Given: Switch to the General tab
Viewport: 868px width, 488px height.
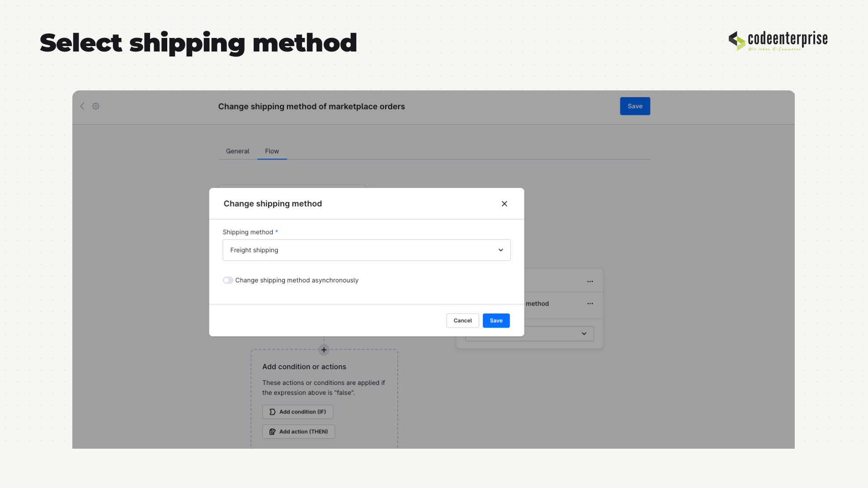Looking at the screenshot, I should coord(237,151).
